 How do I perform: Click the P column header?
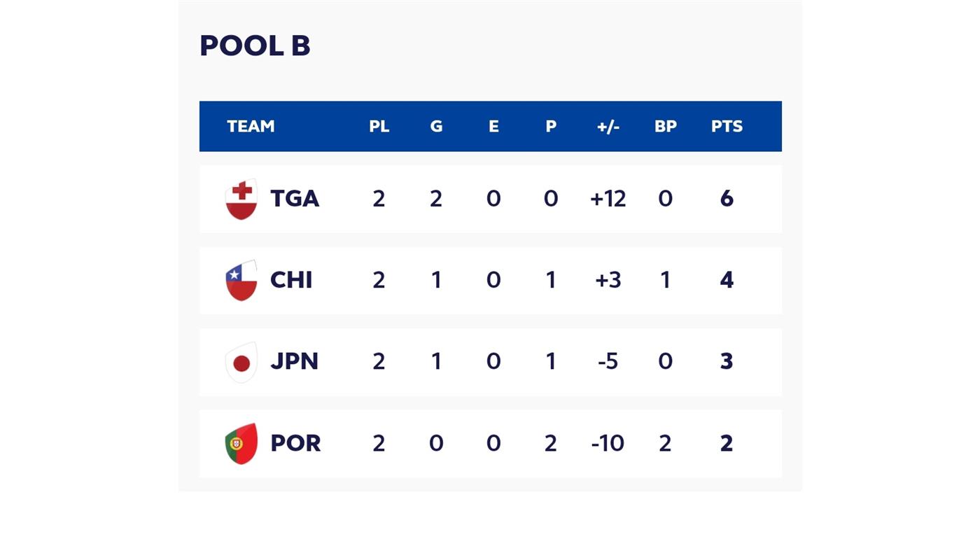pyautogui.click(x=551, y=127)
